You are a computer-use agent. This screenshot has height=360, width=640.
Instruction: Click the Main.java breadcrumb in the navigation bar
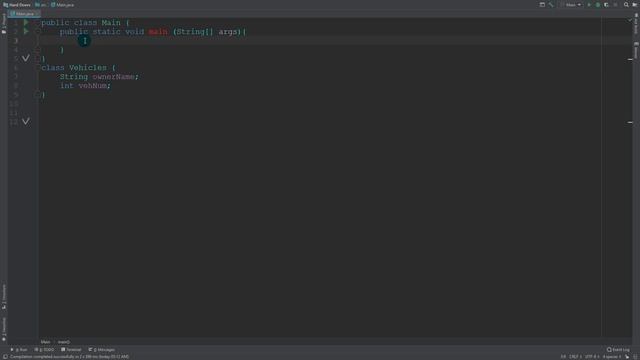coord(62,5)
